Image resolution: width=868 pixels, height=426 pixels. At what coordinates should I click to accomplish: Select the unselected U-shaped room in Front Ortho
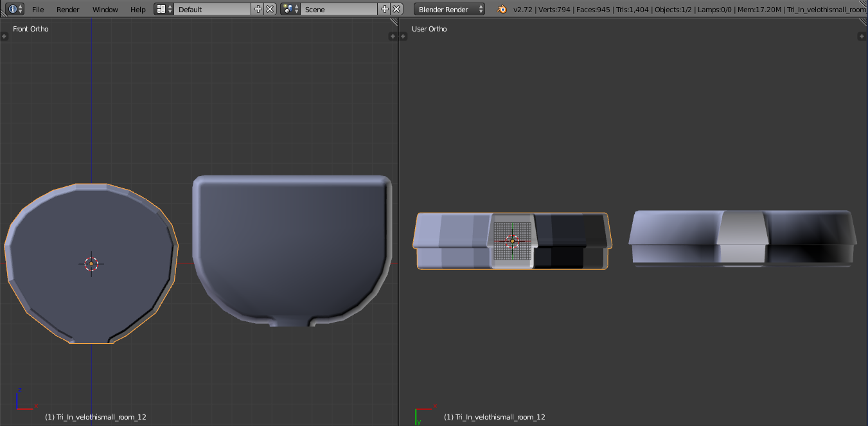tap(292, 251)
